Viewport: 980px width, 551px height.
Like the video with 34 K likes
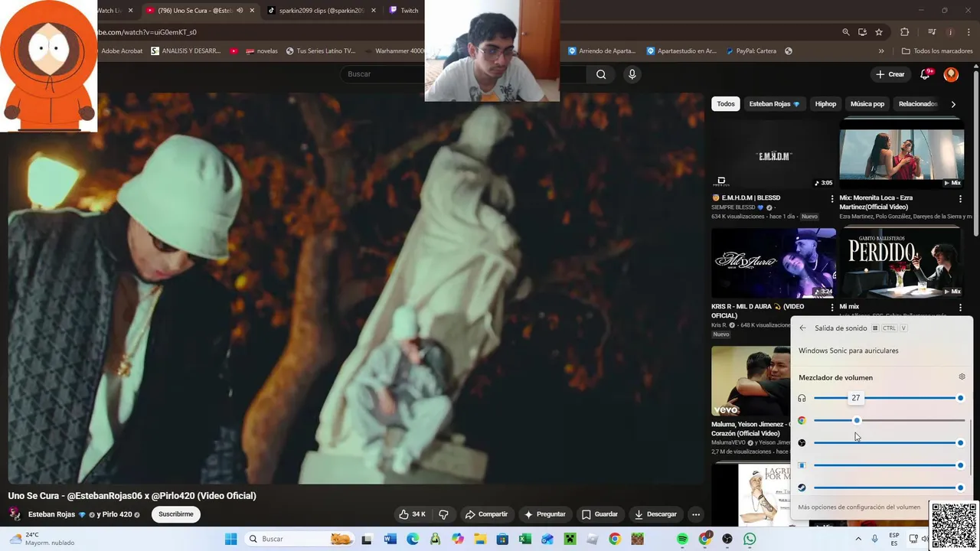click(412, 514)
